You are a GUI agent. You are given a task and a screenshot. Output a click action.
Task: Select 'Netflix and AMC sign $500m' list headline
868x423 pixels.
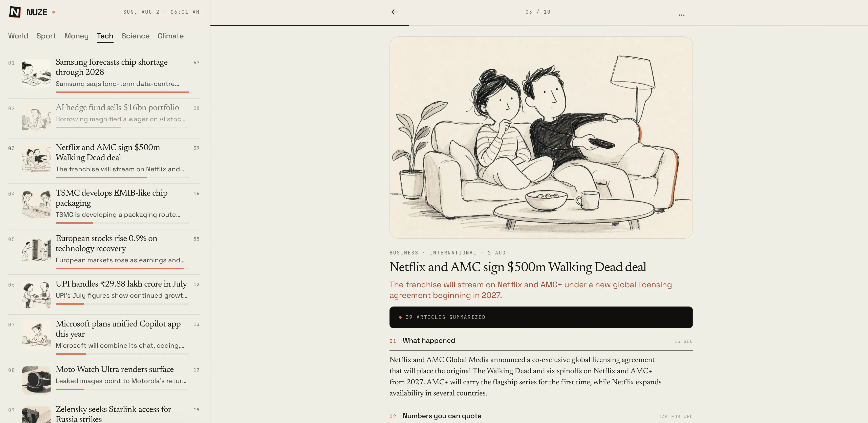click(108, 152)
